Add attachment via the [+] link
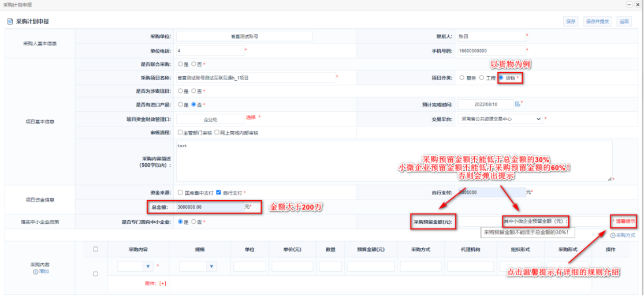 (x=163, y=283)
